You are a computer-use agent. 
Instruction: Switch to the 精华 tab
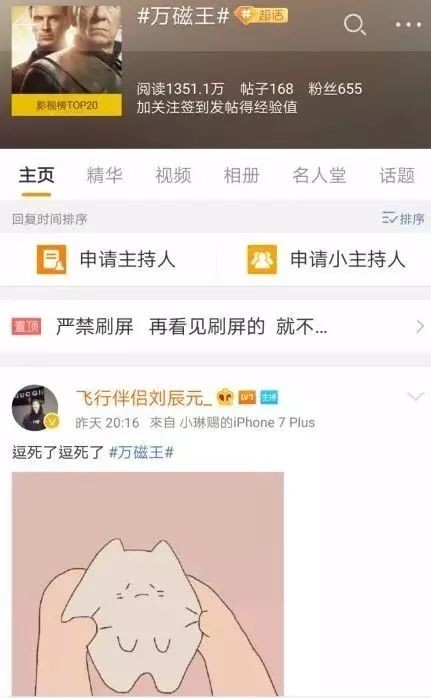click(105, 175)
